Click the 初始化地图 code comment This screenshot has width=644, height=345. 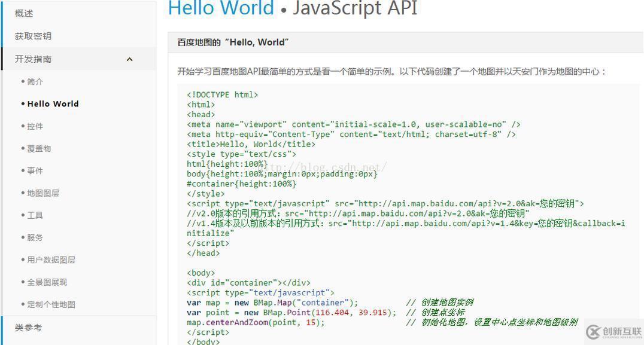tap(492, 322)
